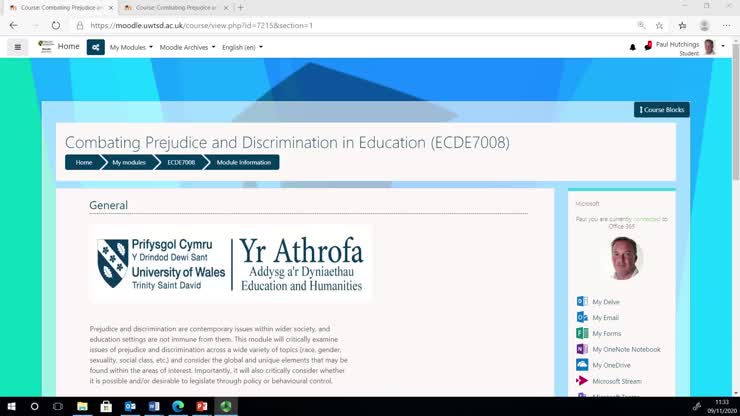
Task: Select the ECDE7008 breadcrumb item
Action: 181,162
